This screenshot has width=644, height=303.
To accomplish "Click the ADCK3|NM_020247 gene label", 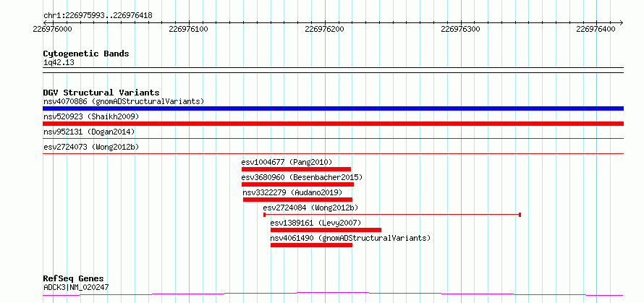I will click(x=76, y=287).
